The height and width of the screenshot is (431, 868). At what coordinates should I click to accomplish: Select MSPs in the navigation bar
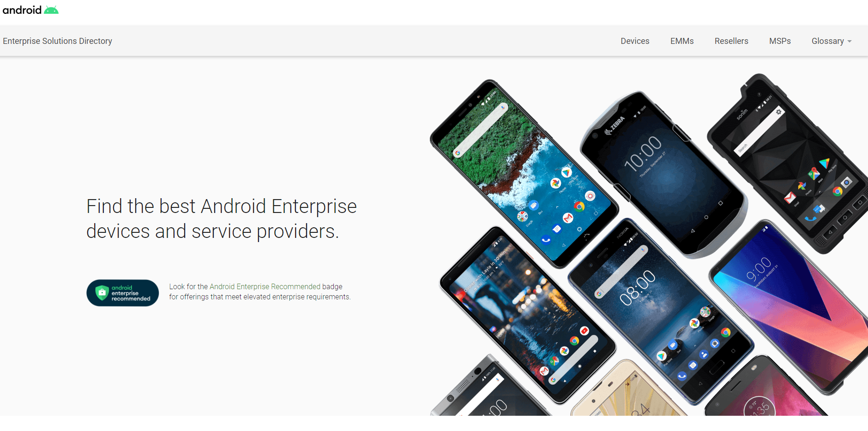[780, 41]
